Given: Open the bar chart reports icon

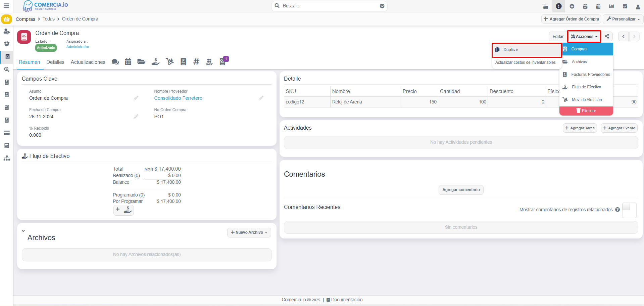Looking at the screenshot, I should pyautogui.click(x=612, y=6).
